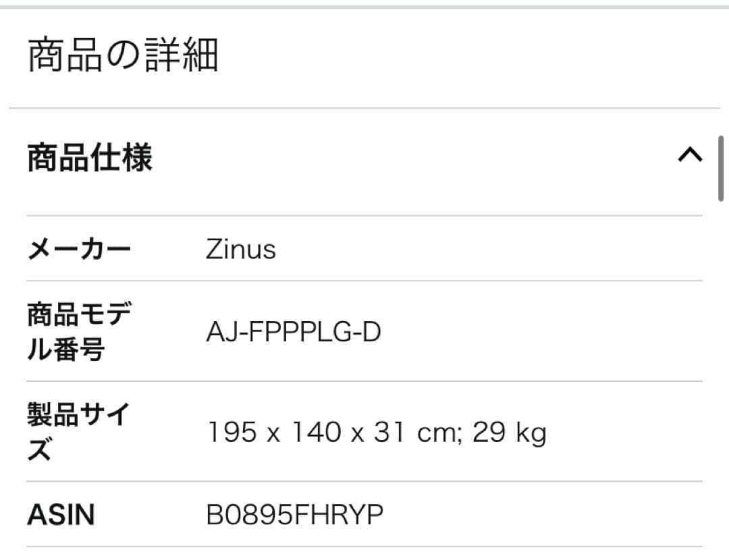The height and width of the screenshot is (560, 729).
Task: Click the separator line above ASIN
Action: [364, 480]
